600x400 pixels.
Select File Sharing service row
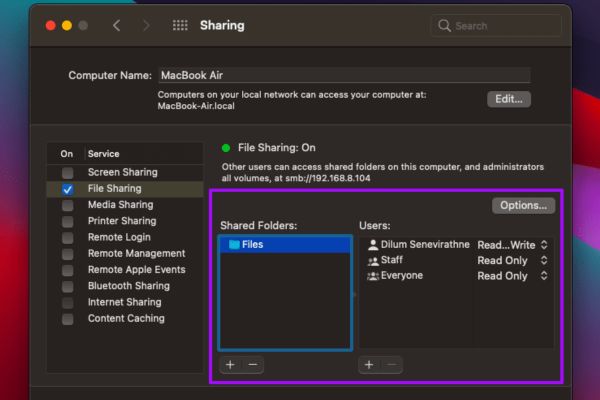(125, 189)
